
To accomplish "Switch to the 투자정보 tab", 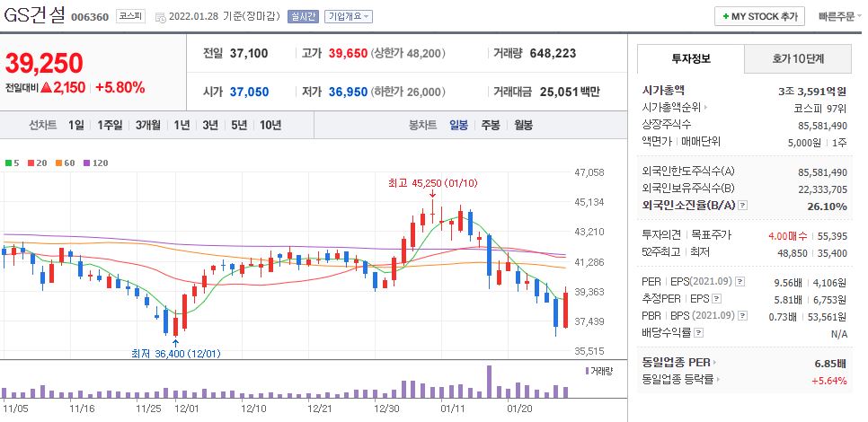I will pos(691,58).
